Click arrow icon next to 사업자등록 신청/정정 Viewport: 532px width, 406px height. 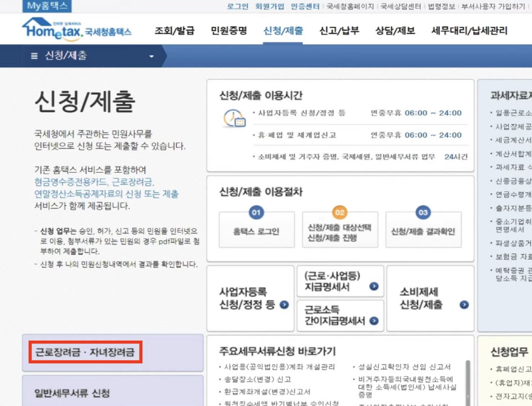tap(284, 305)
